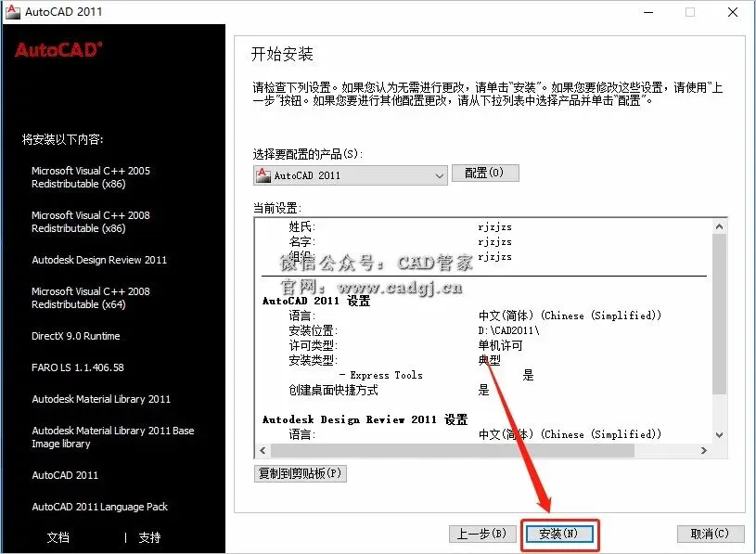Select Microsoft Visual C++ 2008 Redistributable (x64)
The width and height of the screenshot is (756, 554).
click(x=91, y=298)
